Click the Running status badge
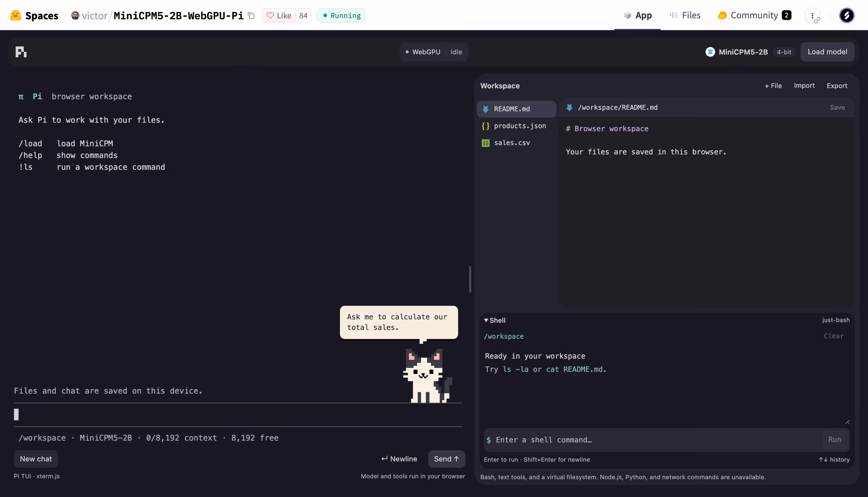 (341, 15)
